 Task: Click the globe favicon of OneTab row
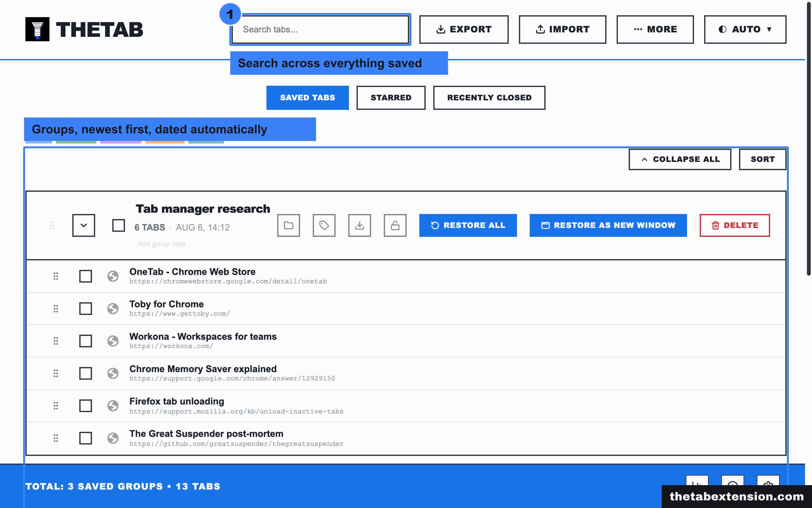(x=113, y=276)
